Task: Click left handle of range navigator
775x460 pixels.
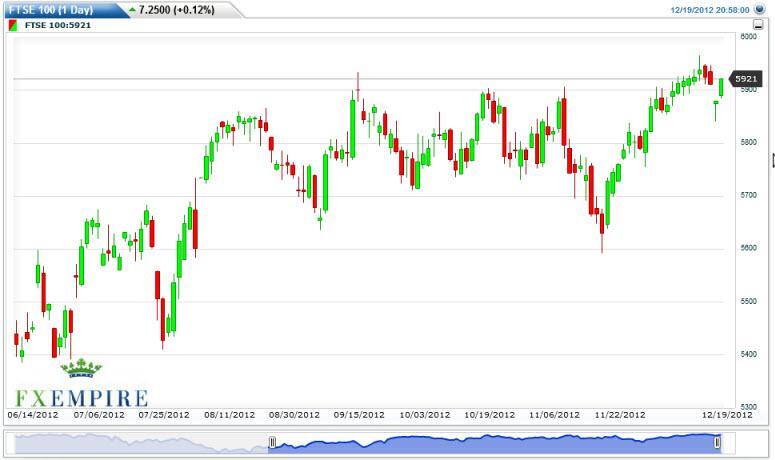Action: [270, 442]
